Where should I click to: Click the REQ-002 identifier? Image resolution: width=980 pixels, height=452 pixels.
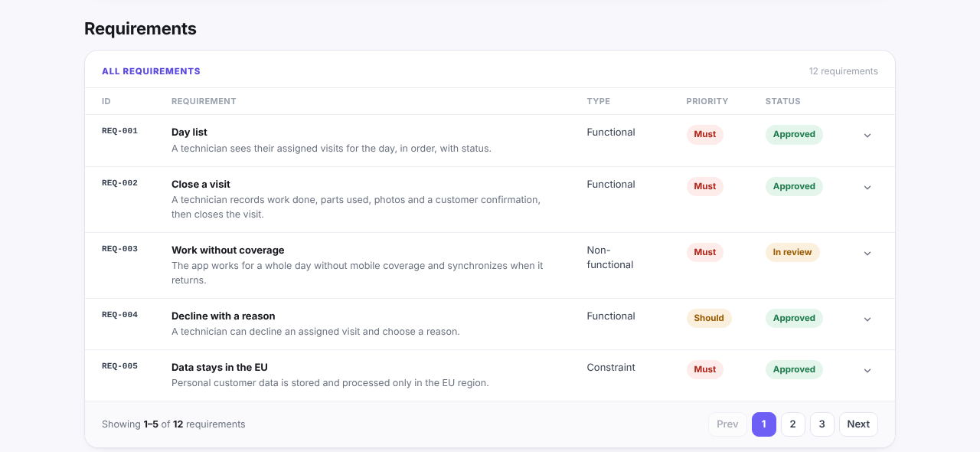coord(119,183)
